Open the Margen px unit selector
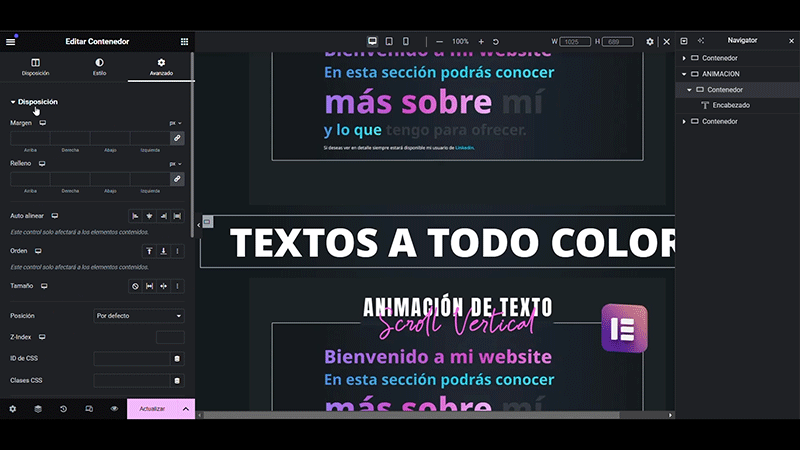 (176, 123)
